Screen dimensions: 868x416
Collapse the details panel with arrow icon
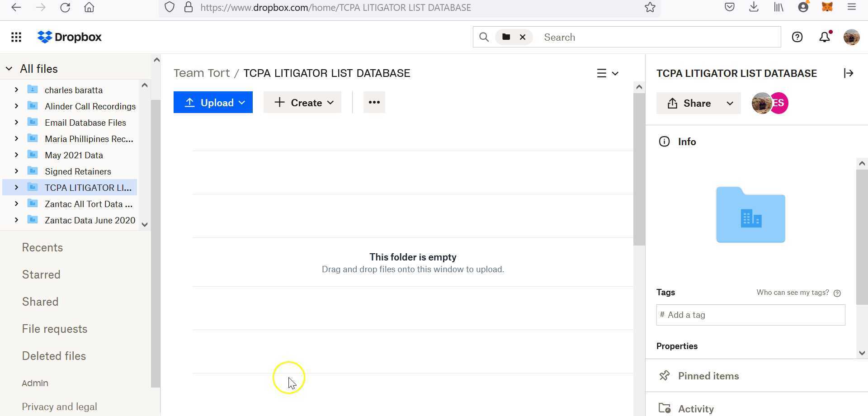pos(849,73)
